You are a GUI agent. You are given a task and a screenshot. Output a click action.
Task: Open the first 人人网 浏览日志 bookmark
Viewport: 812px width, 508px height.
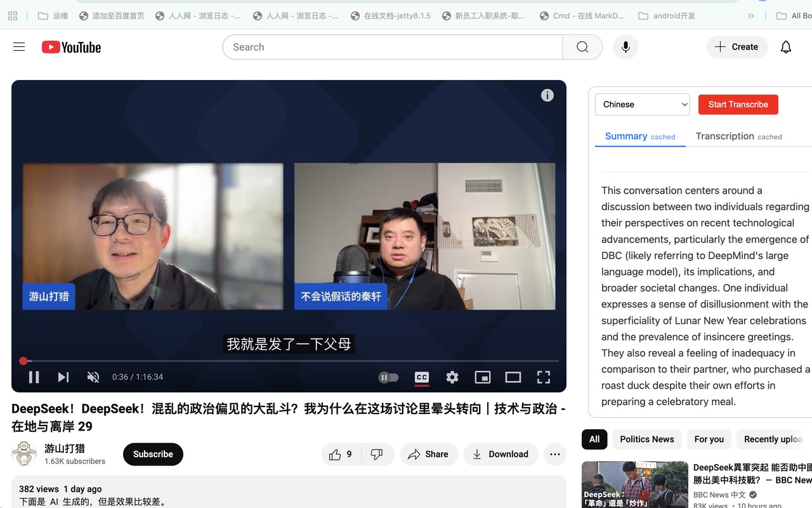[198, 16]
